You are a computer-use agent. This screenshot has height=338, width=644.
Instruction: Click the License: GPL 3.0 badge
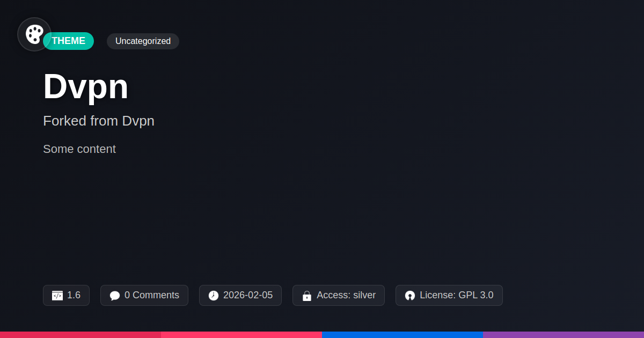coord(449,296)
